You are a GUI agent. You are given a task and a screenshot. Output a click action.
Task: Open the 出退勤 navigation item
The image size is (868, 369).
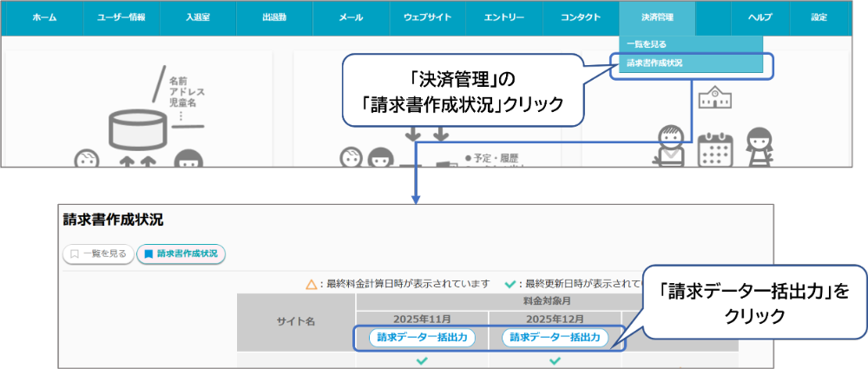click(274, 17)
